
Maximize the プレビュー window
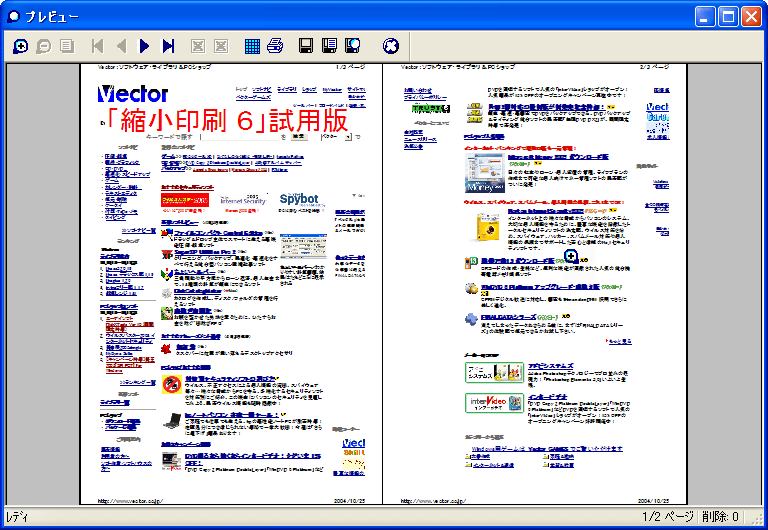tap(728, 17)
